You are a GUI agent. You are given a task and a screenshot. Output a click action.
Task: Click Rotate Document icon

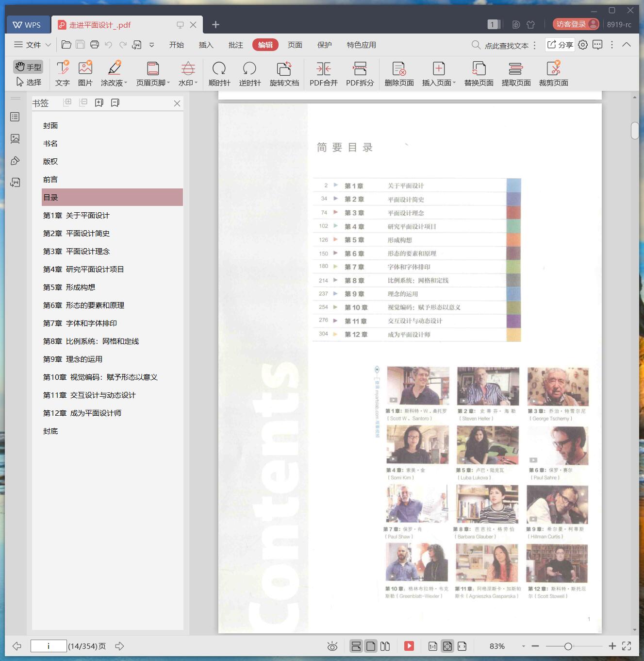point(284,68)
